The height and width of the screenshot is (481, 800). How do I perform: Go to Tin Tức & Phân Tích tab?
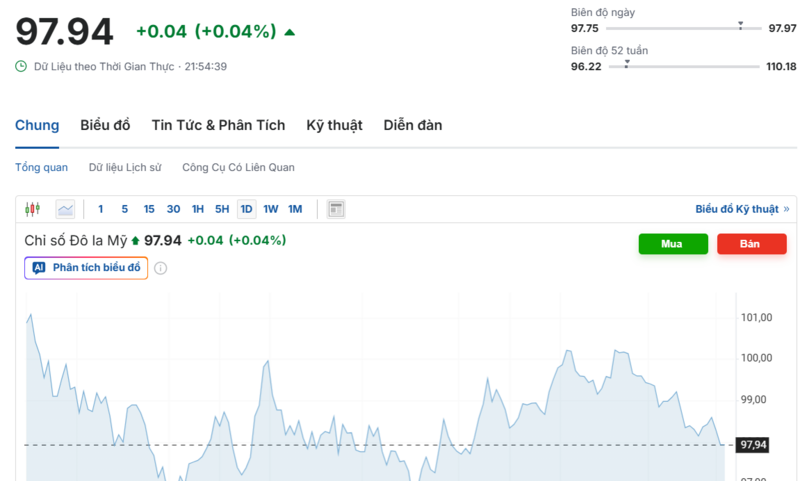(x=218, y=125)
